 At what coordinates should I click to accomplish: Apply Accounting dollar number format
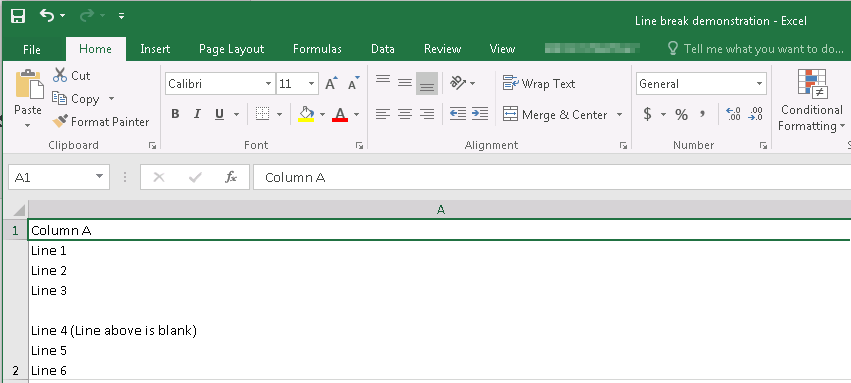[647, 114]
